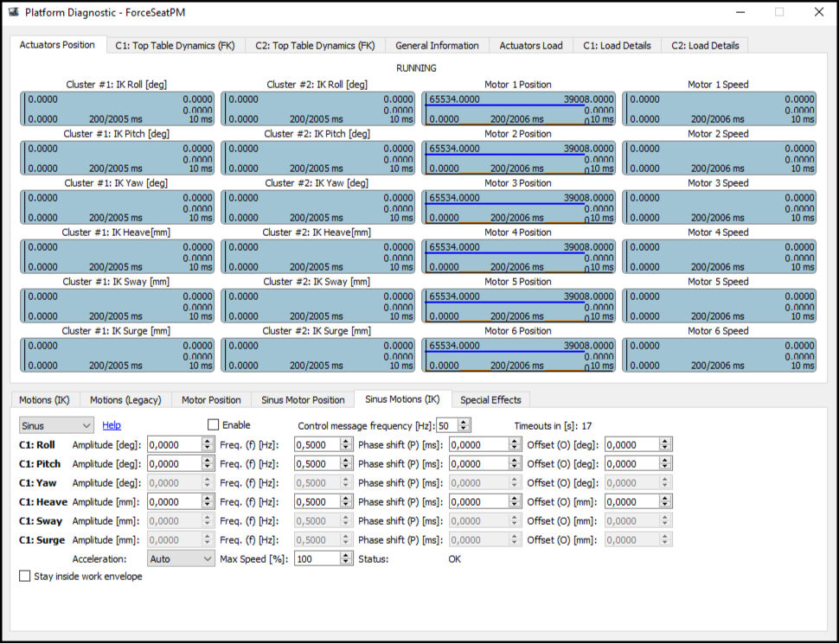Tick the Enable checkbox
839x644 pixels.
coord(213,424)
